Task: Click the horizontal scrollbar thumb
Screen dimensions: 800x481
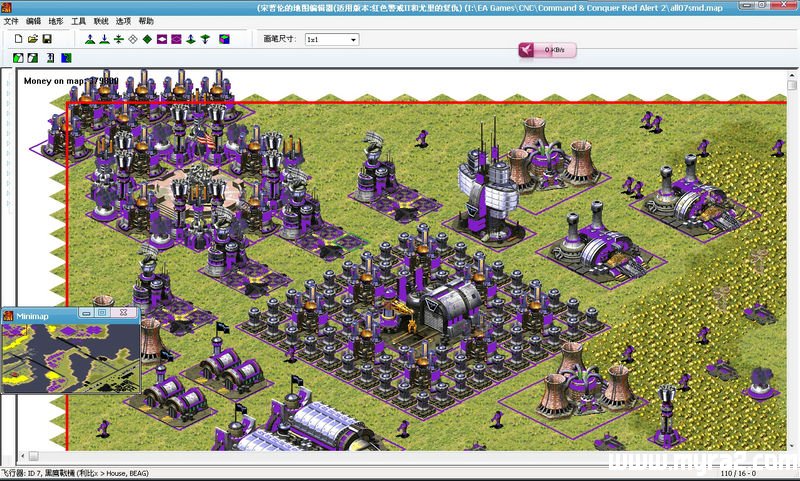Action: [x=33, y=455]
